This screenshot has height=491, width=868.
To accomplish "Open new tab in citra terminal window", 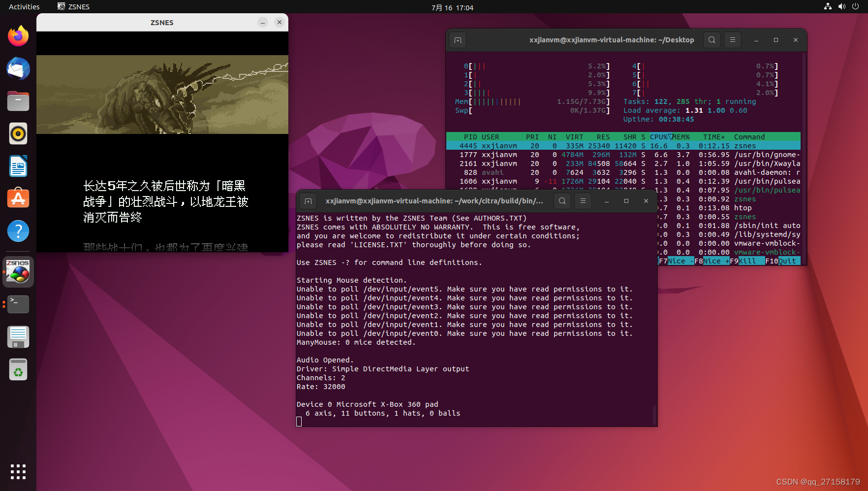I will [308, 201].
